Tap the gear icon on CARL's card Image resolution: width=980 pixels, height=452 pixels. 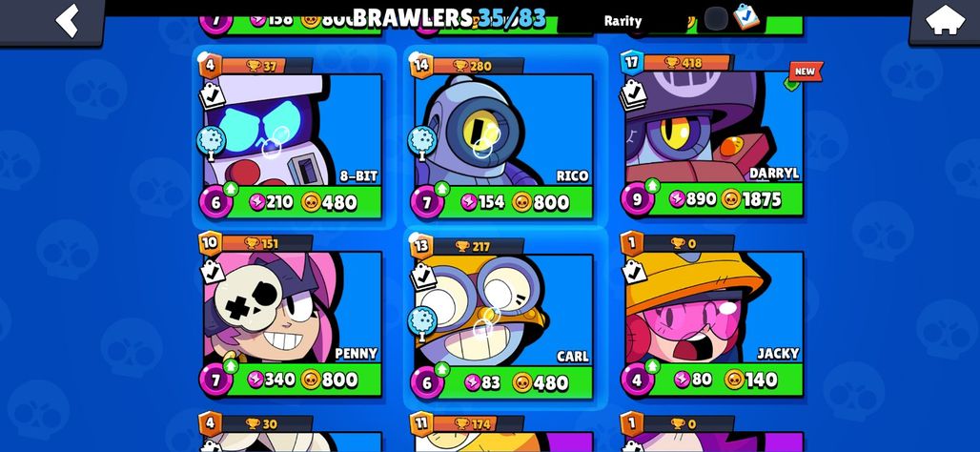[422, 321]
